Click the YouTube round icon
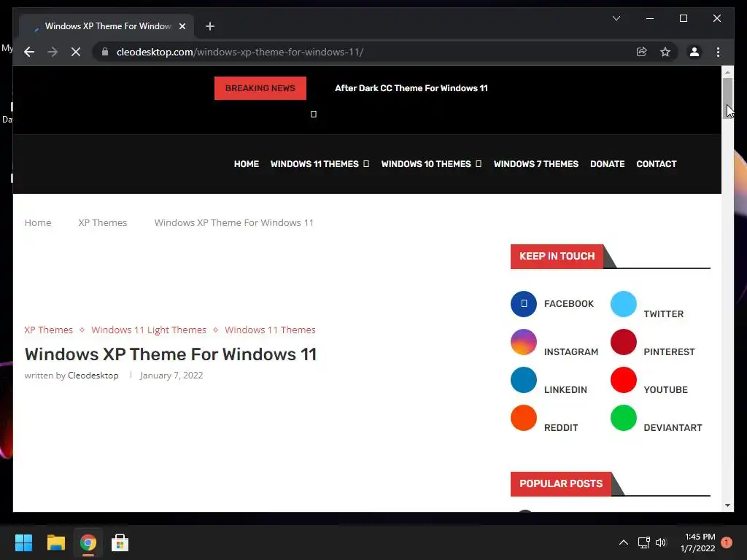Viewport: 747px width, 560px height. coord(623,380)
